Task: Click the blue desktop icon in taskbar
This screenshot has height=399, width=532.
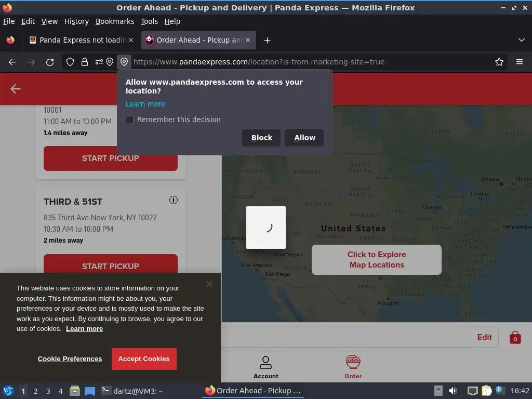Action: click(x=90, y=391)
